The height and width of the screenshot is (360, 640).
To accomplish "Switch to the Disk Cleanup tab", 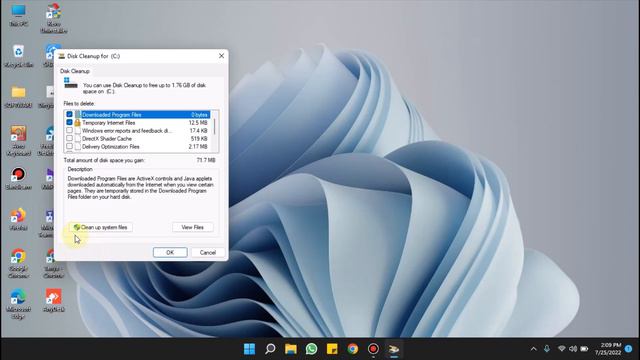I will (75, 71).
